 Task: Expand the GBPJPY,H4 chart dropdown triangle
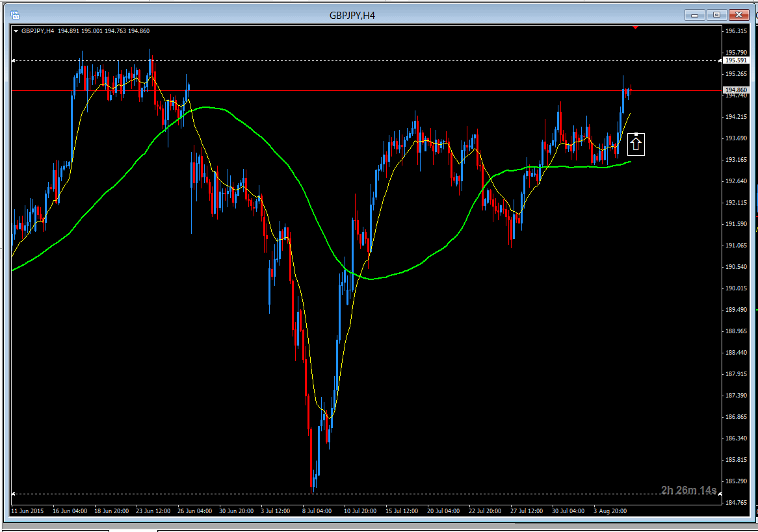[16, 31]
